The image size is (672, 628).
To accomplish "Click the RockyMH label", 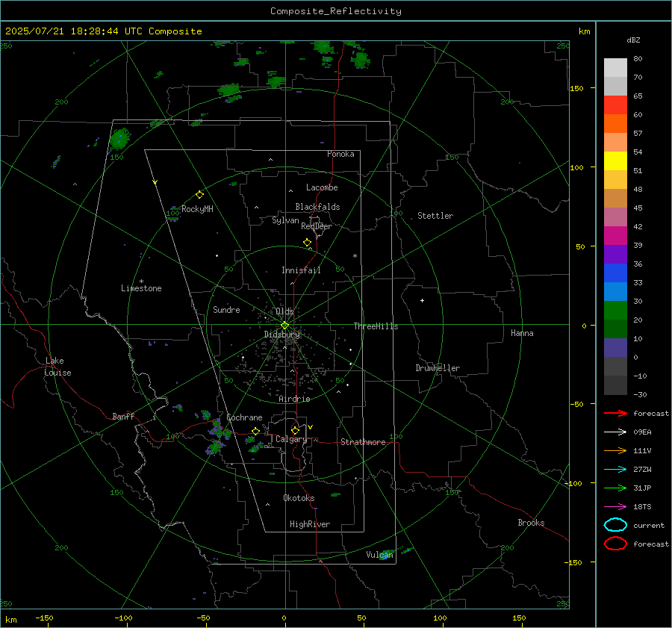I will click(197, 209).
